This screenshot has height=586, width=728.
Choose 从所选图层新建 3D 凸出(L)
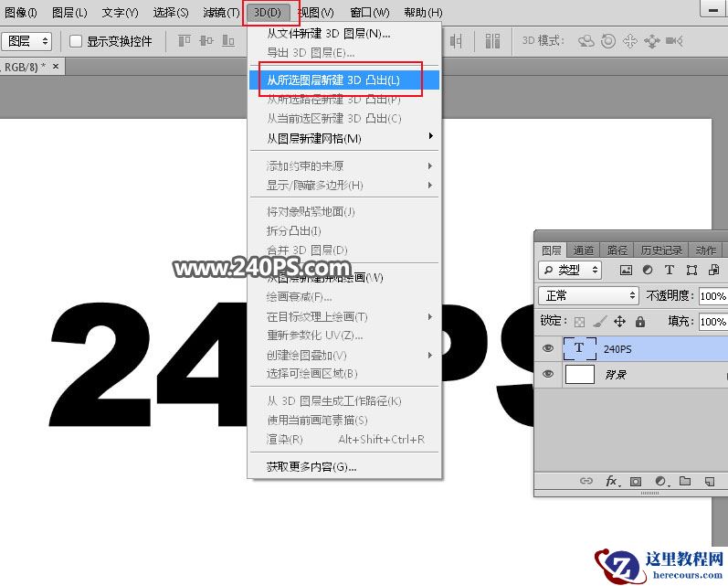pos(344,80)
